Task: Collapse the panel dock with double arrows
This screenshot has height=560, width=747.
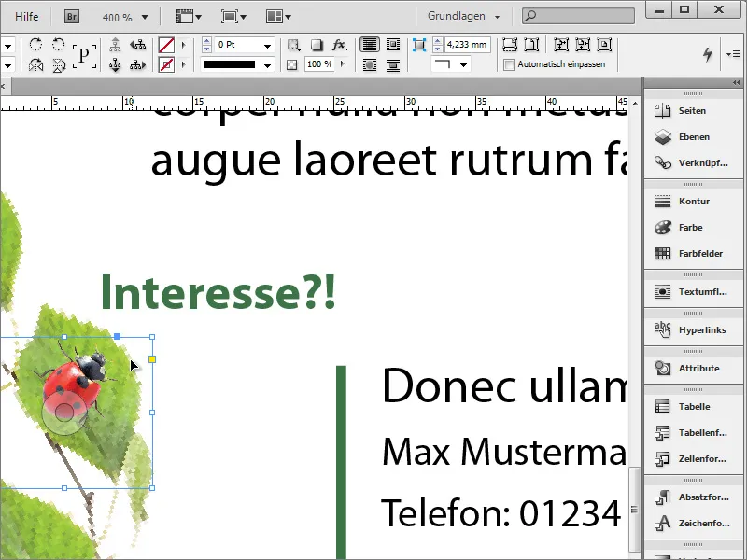Action: tap(736, 83)
